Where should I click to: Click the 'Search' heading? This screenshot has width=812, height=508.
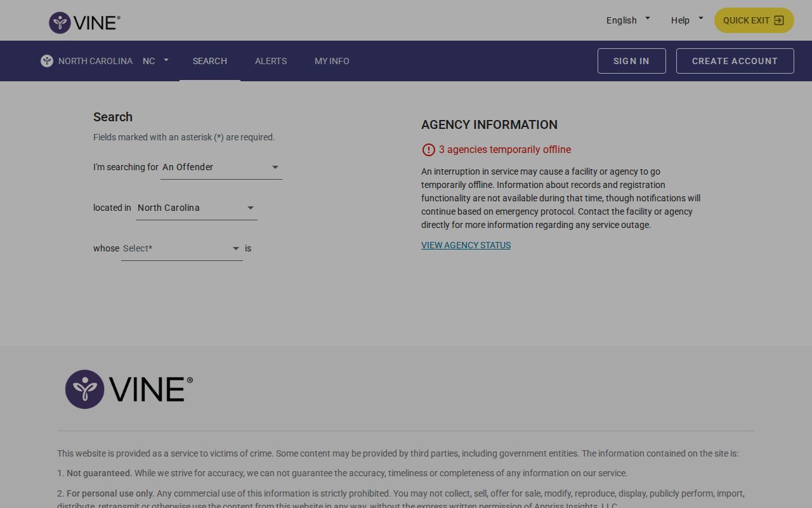tap(113, 117)
